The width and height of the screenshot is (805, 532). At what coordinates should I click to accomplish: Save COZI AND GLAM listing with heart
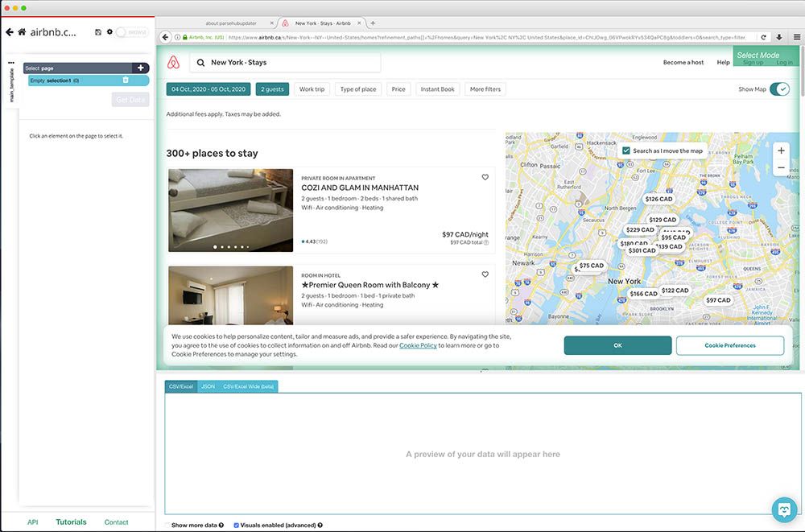tap(485, 177)
